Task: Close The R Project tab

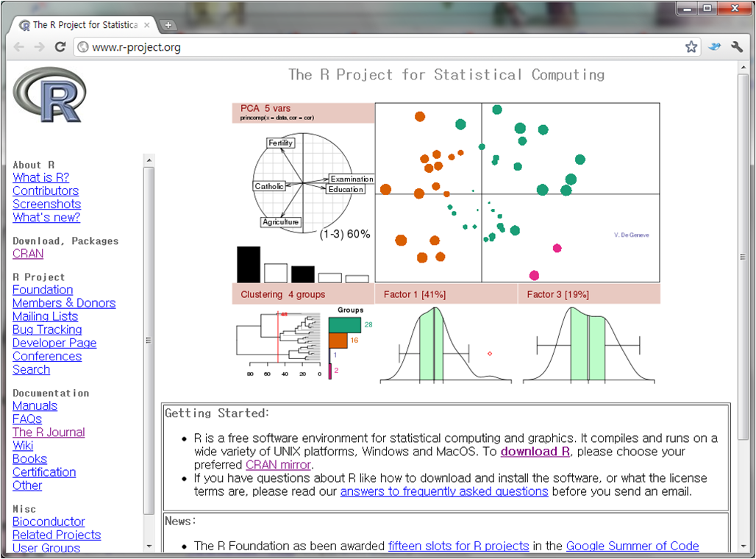Action: [146, 25]
